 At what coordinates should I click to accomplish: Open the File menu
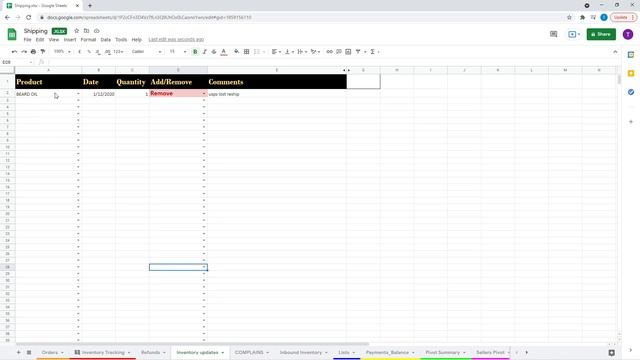27,40
